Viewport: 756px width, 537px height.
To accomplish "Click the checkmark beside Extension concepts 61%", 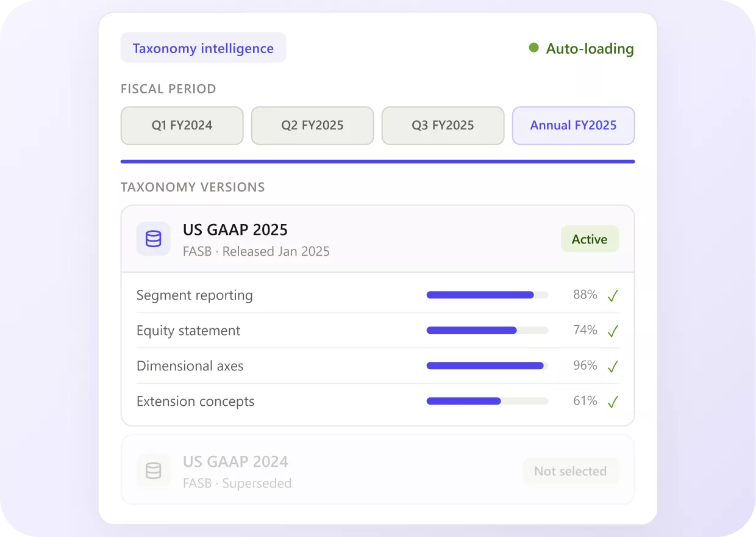I will pyautogui.click(x=613, y=402).
